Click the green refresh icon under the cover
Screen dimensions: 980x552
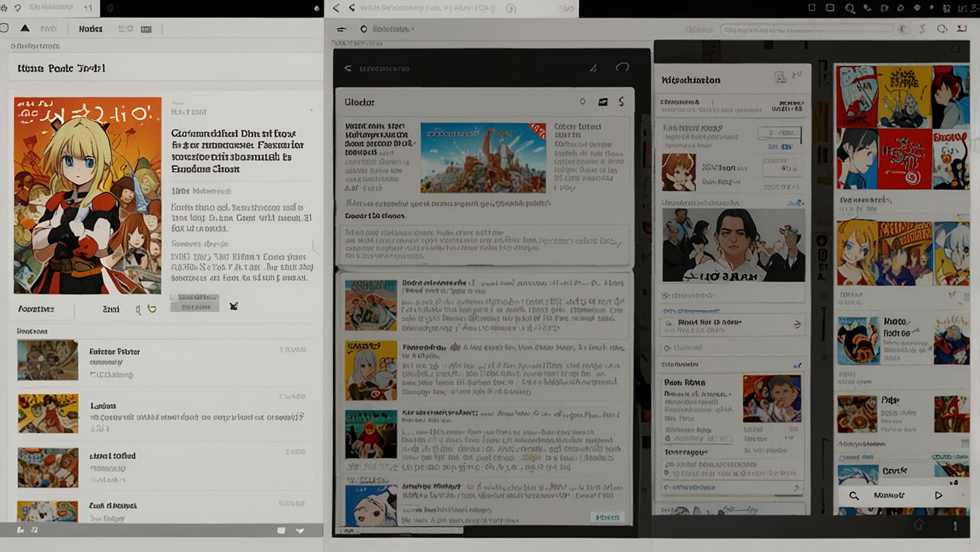click(x=152, y=309)
